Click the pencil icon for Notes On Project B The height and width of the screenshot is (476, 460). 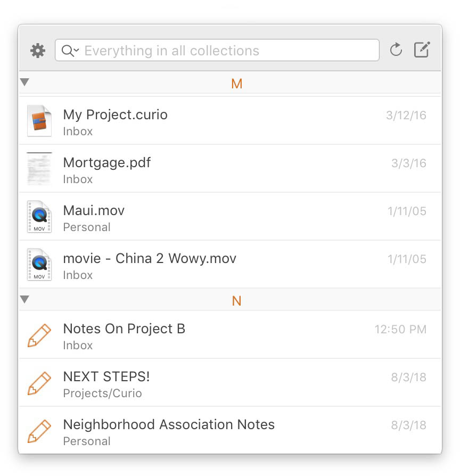point(39,335)
